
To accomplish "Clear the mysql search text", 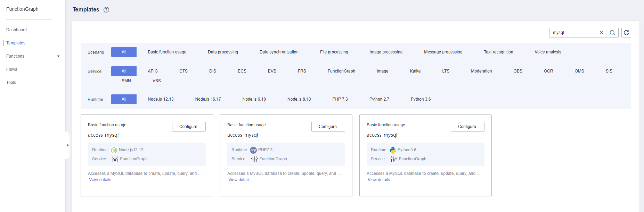I will pos(602,33).
